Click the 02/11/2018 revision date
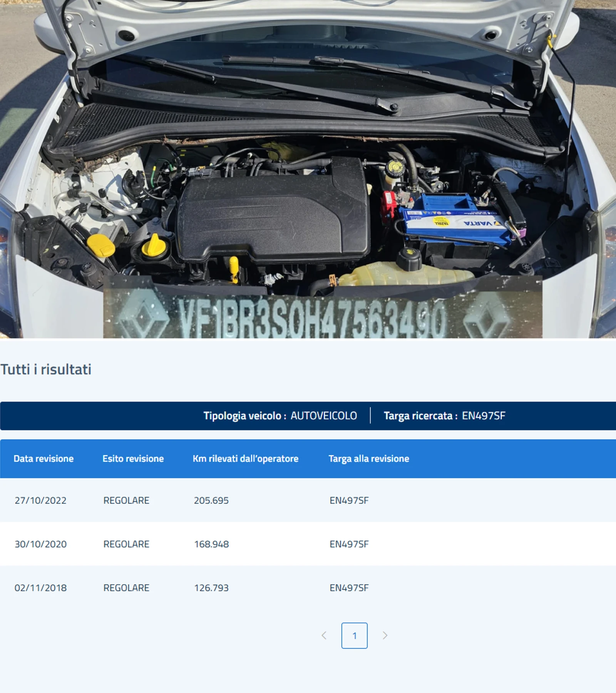The width and height of the screenshot is (616, 693). (40, 588)
